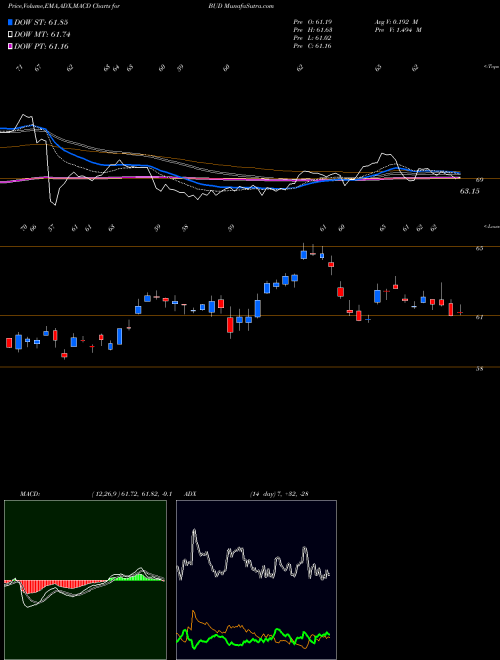This screenshot has width=500, height=660.
Task: Click the Pre H: 61.63 high value
Action: tap(314, 30)
